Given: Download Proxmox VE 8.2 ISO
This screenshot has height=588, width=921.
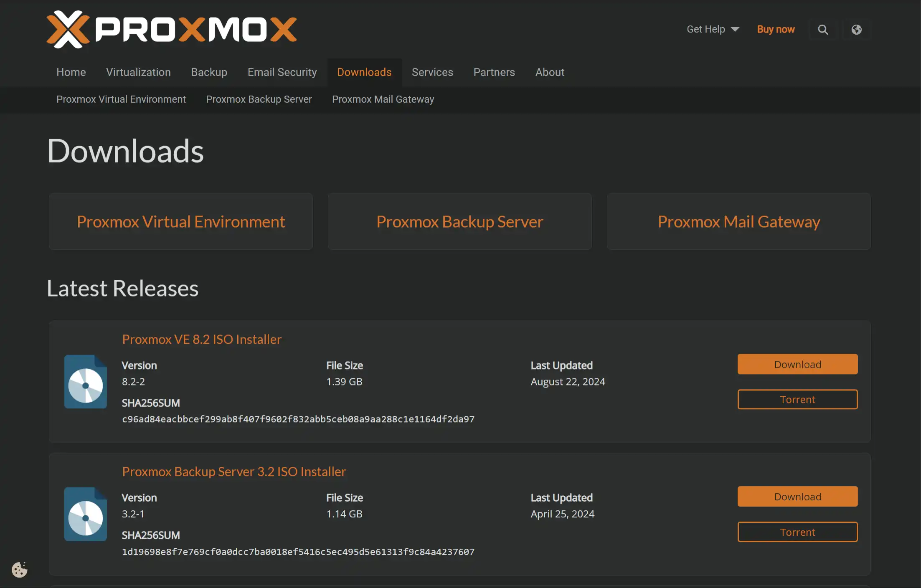Looking at the screenshot, I should [797, 364].
